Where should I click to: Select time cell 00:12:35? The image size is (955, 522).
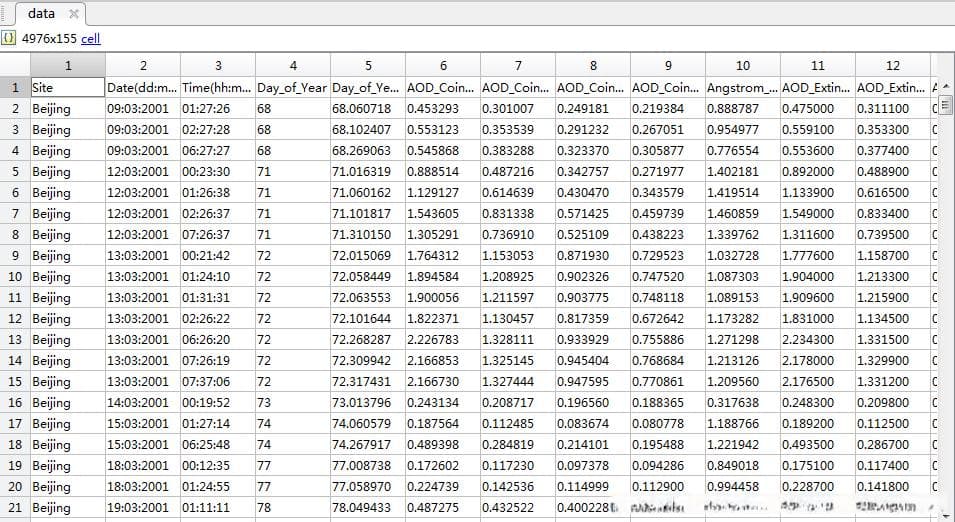tap(217, 465)
